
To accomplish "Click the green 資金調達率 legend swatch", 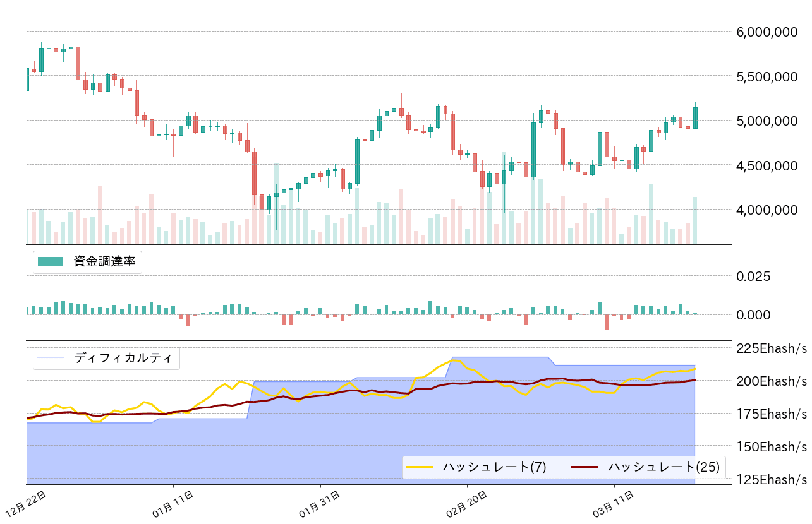I will point(51,262).
